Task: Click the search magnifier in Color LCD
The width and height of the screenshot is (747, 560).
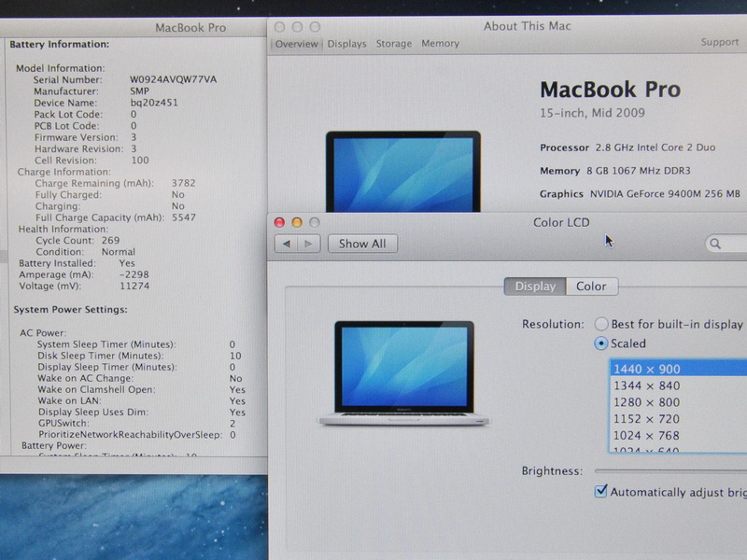Action: (x=715, y=244)
